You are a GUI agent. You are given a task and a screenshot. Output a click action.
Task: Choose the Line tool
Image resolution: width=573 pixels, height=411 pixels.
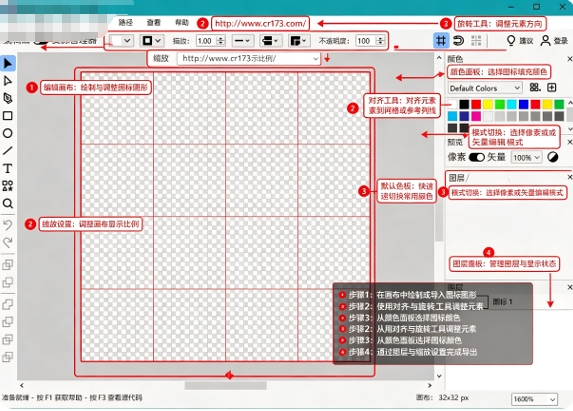(8, 151)
